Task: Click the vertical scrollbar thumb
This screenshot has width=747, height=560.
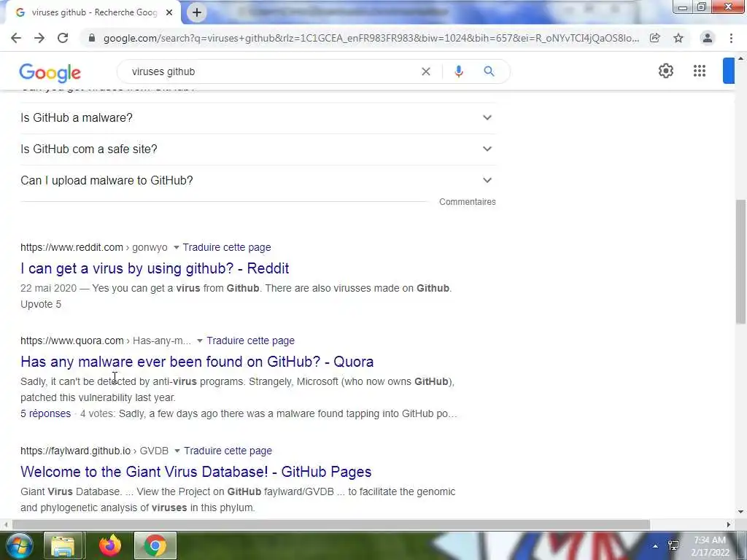Action: pyautogui.click(x=741, y=262)
